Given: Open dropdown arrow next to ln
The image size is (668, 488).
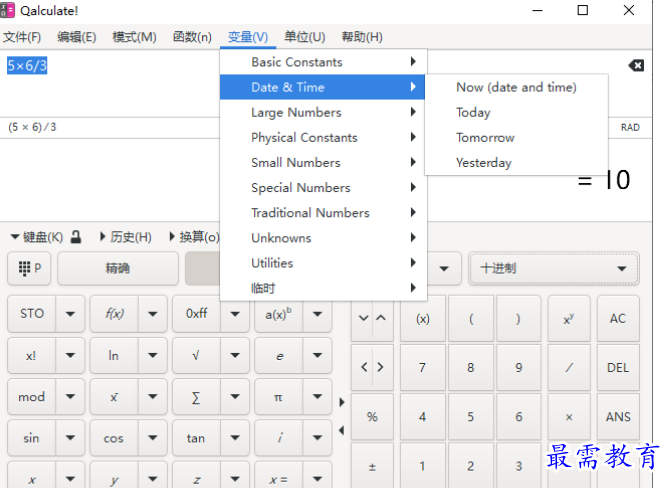Looking at the screenshot, I should [153, 355].
